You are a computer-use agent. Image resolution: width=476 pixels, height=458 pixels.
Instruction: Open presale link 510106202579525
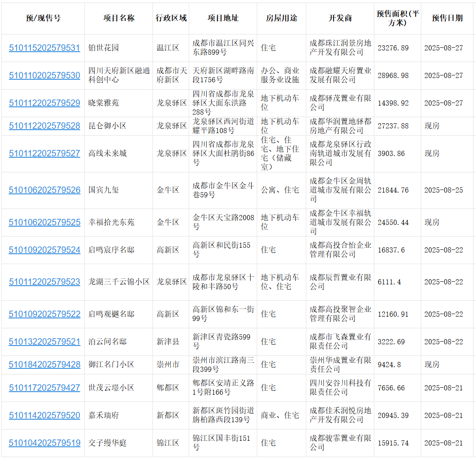coord(44,222)
